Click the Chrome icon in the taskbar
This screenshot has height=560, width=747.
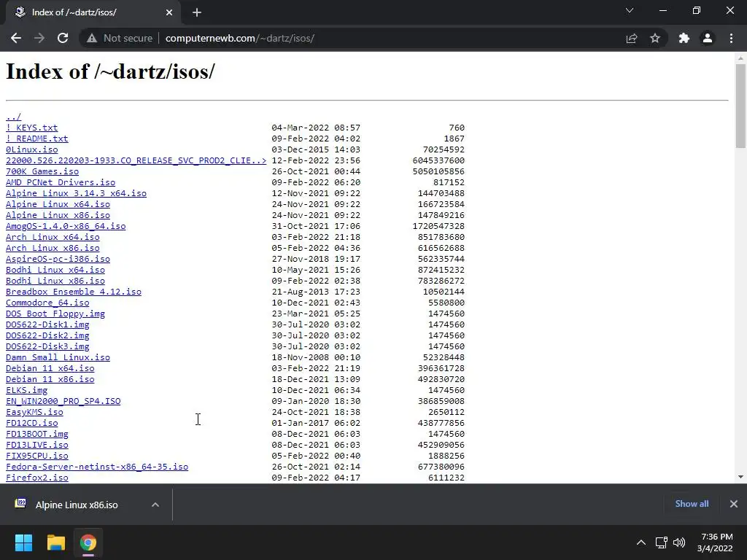point(88,542)
